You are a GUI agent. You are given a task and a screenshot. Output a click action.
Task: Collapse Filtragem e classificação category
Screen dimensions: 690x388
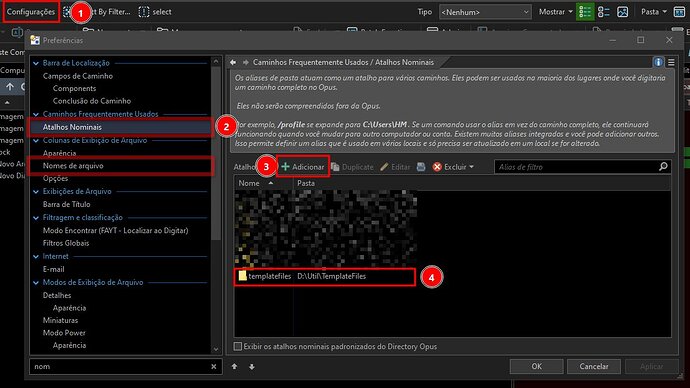[x=36, y=218]
